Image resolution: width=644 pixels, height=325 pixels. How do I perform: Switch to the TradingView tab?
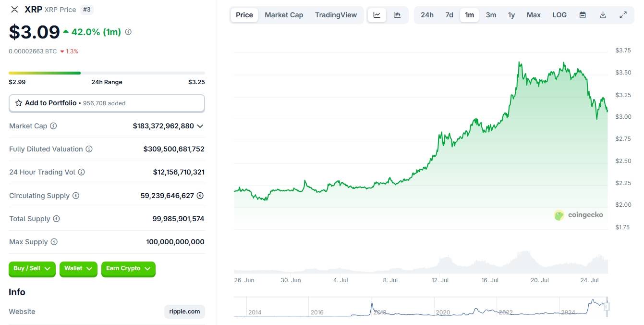[336, 15]
